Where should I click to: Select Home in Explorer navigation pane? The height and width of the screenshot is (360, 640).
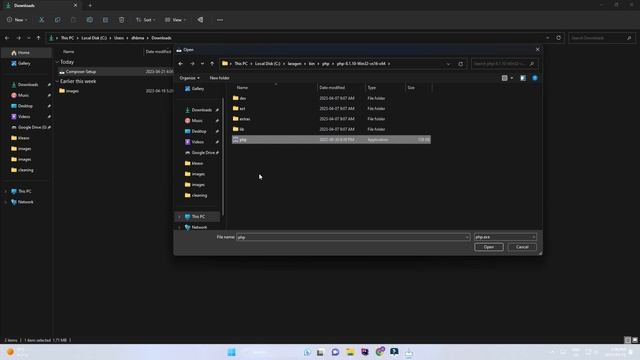pyautogui.click(x=27, y=53)
